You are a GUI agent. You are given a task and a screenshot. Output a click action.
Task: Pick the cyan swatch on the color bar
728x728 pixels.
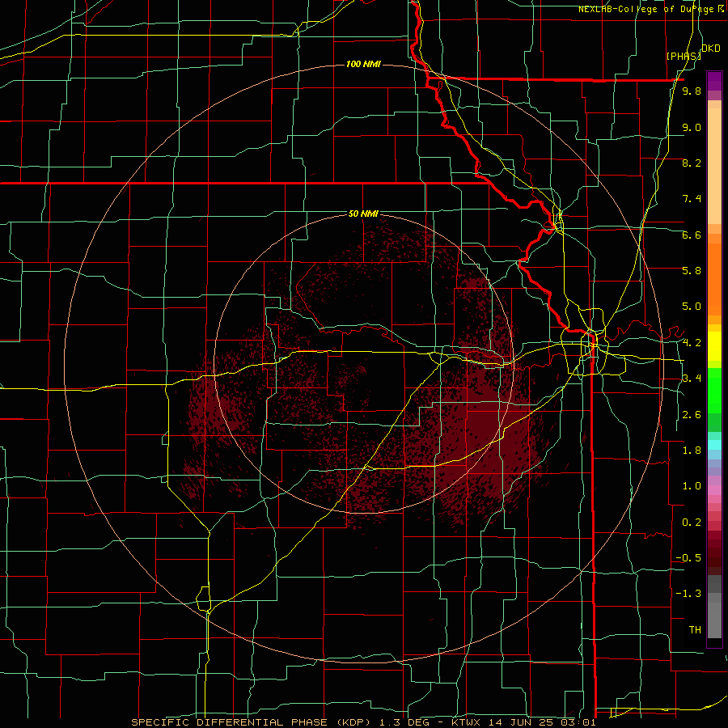[714, 445]
